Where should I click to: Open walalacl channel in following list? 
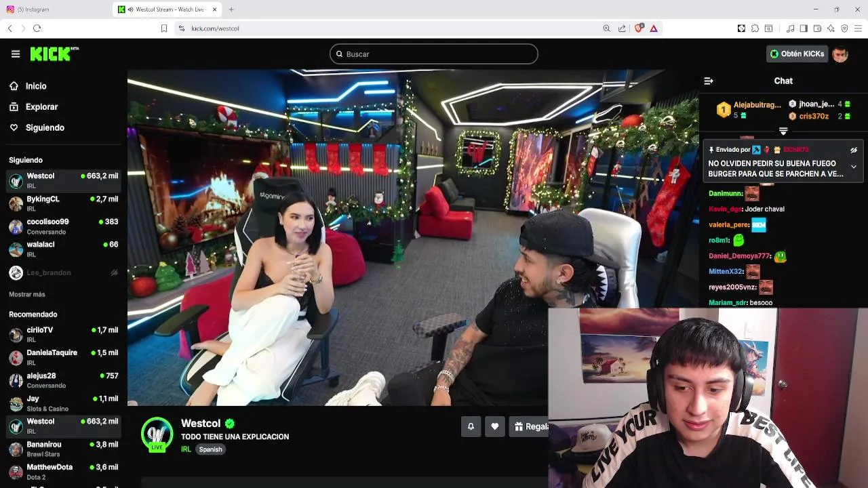tap(64, 249)
